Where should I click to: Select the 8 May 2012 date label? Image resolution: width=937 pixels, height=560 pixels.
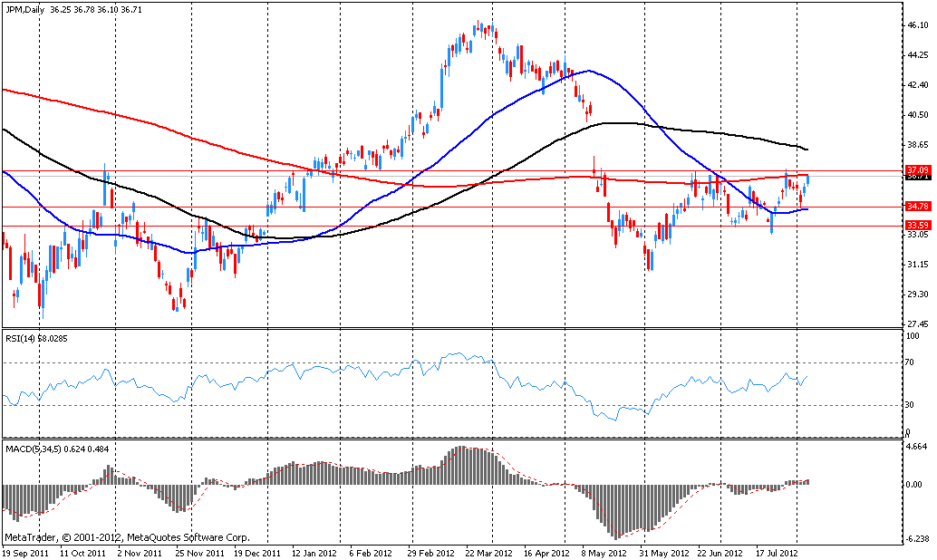pos(604,552)
